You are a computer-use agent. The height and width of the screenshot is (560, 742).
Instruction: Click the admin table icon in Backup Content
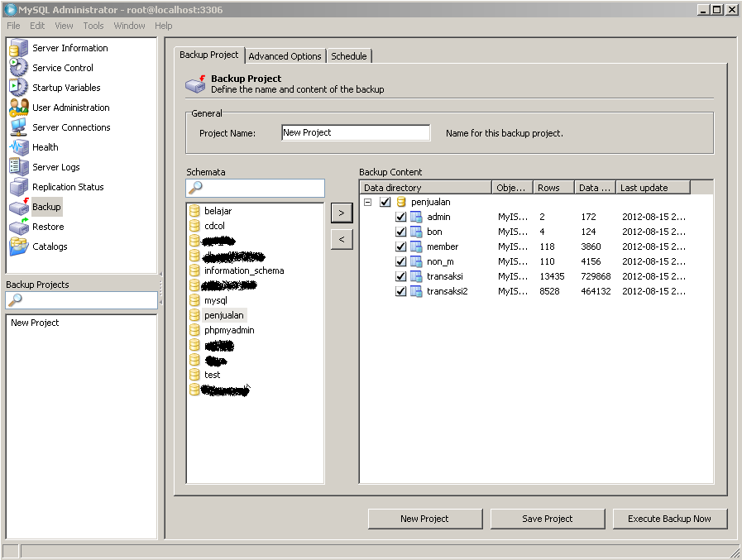416,217
